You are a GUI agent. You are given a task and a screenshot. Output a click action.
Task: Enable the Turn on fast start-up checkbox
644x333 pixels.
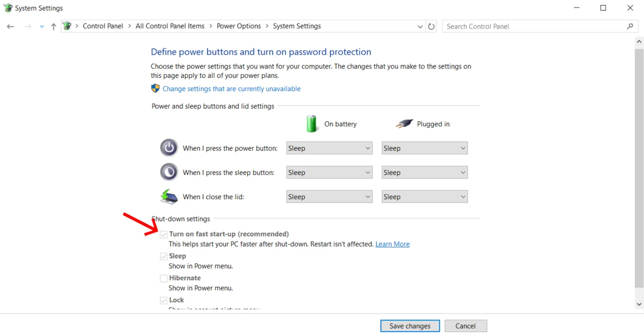click(x=164, y=234)
